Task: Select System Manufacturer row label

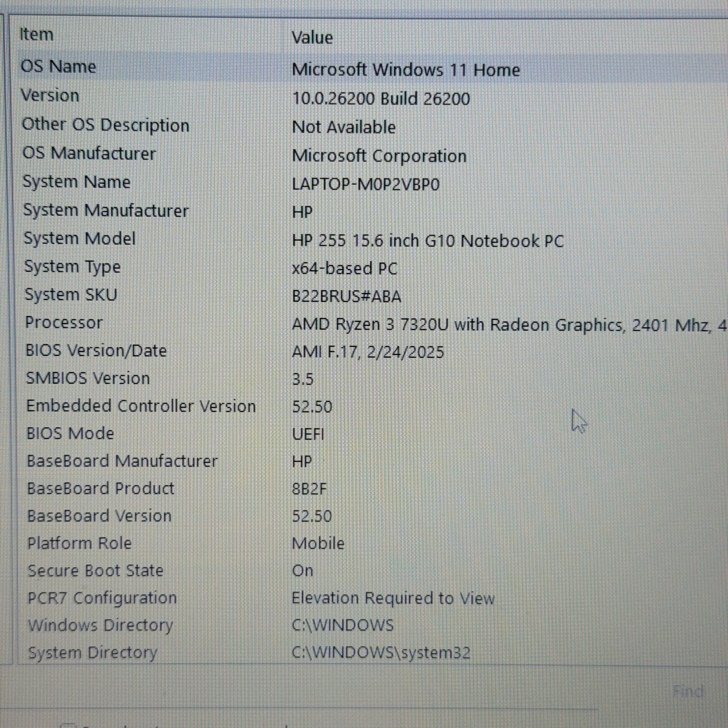Action: (106, 210)
